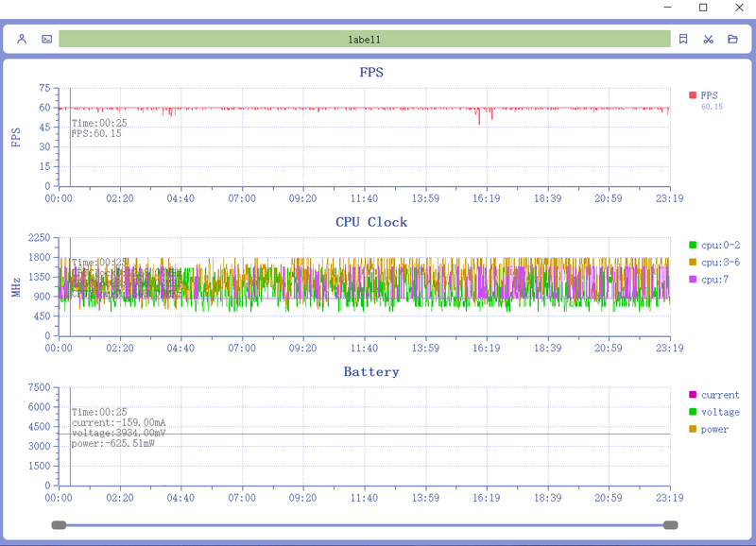This screenshot has width=756, height=546.
Task: Click the cpu:0-2 legend label
Action: 720,245
